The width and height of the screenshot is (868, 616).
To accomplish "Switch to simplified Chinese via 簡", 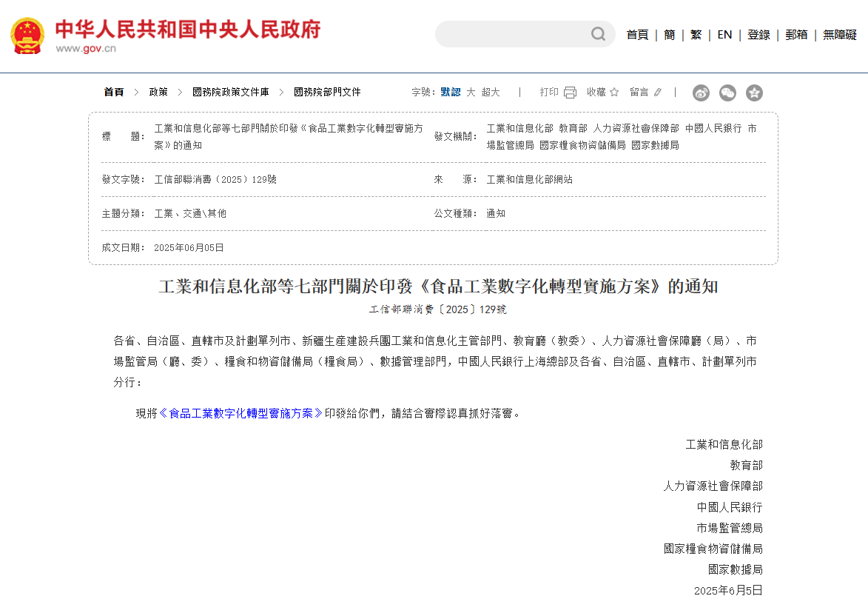I will point(668,34).
